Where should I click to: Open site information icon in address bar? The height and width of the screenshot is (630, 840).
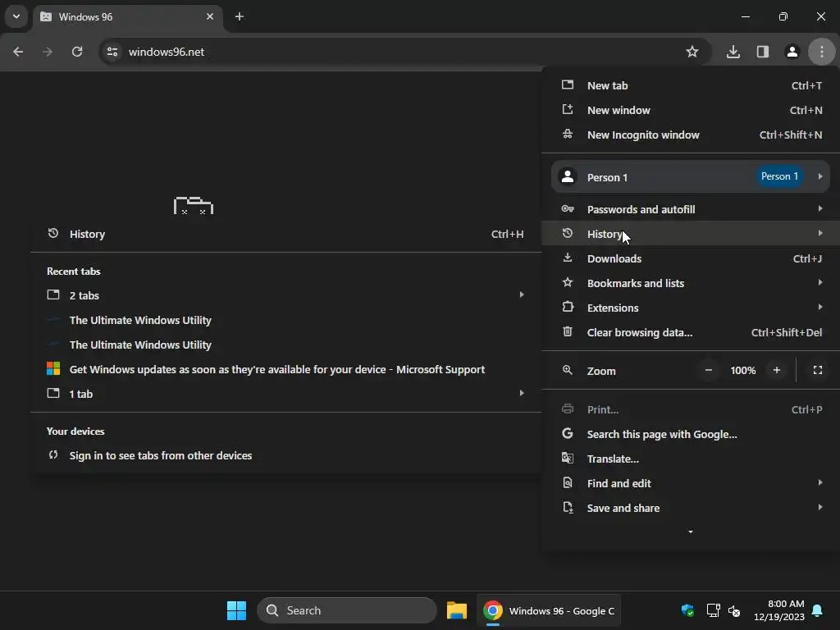point(112,52)
